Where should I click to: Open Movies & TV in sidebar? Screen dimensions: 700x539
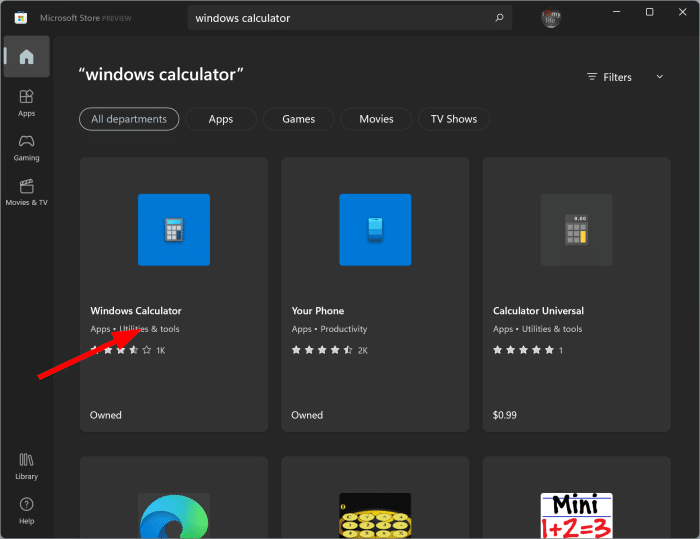(26, 191)
